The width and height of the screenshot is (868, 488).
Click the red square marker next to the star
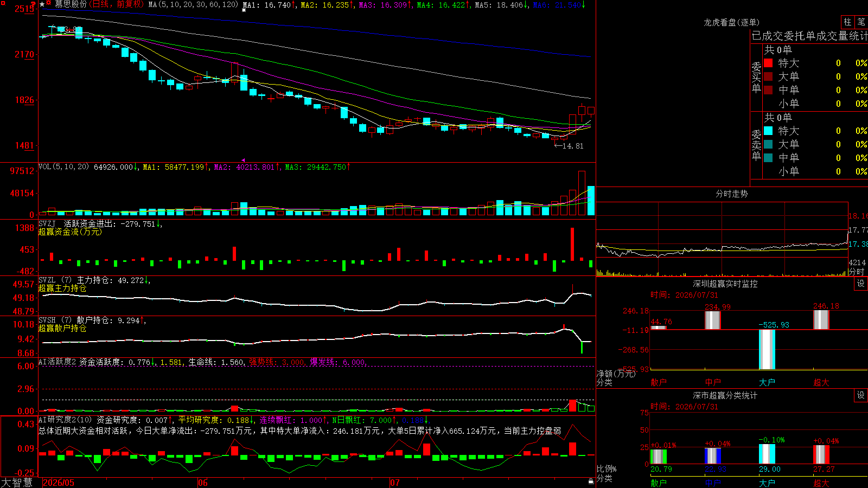tap(49, 3)
